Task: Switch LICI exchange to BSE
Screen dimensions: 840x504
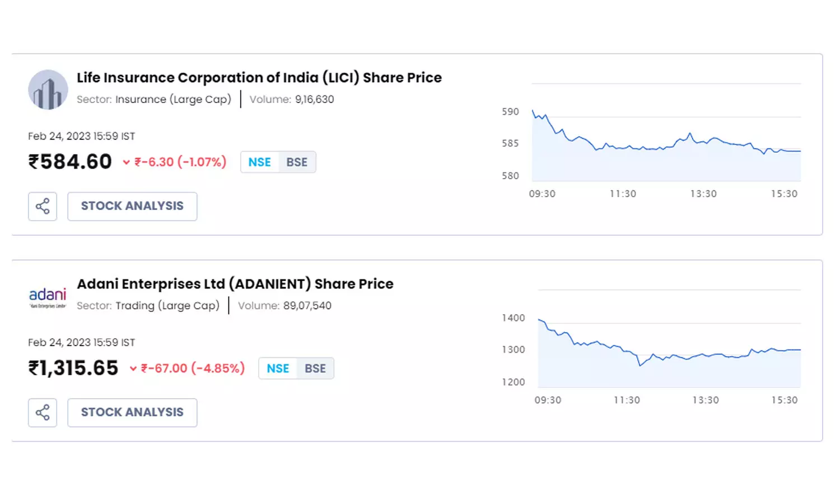Action: coord(297,162)
